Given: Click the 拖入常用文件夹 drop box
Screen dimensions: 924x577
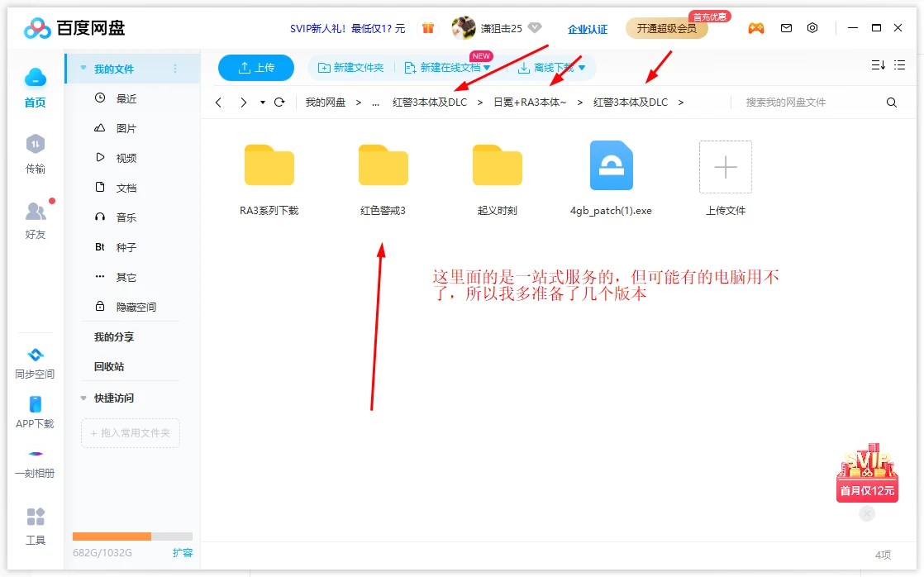Looking at the screenshot, I should [x=131, y=433].
